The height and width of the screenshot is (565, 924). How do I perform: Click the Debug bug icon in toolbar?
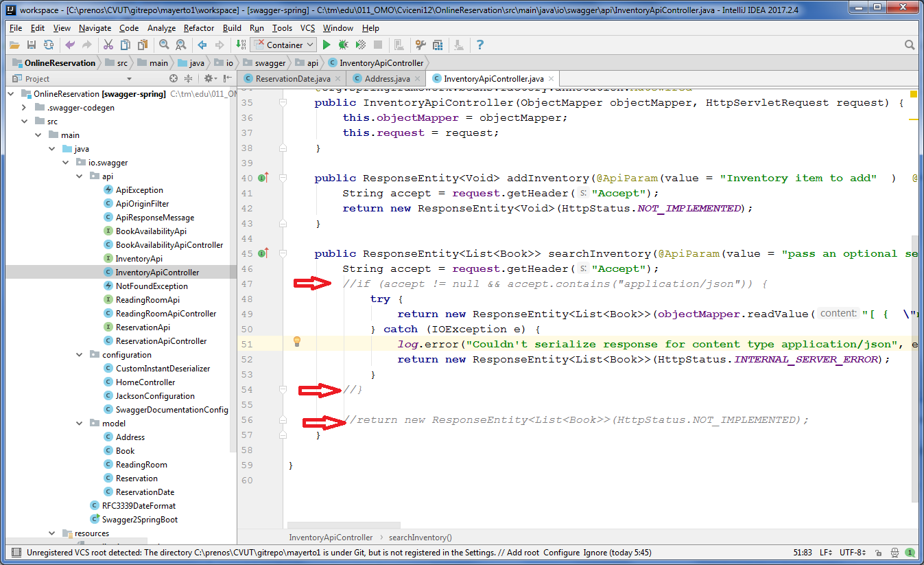pos(344,45)
